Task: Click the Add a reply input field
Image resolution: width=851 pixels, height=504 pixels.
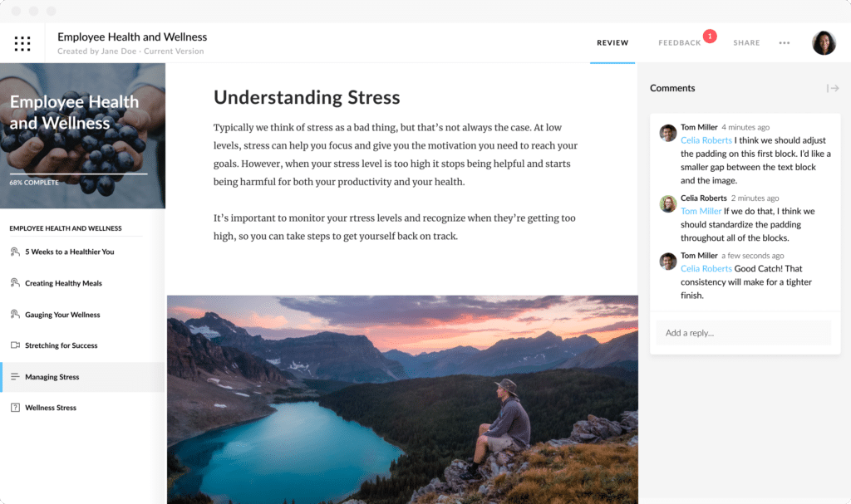Action: (744, 333)
